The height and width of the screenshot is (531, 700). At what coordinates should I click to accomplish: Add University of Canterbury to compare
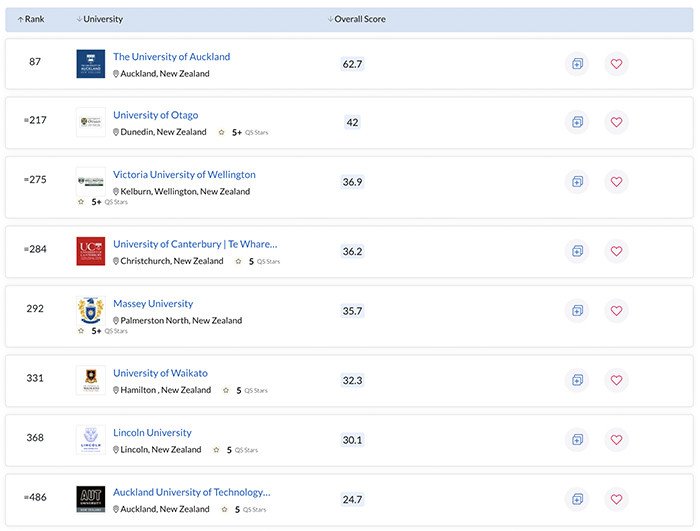577,251
